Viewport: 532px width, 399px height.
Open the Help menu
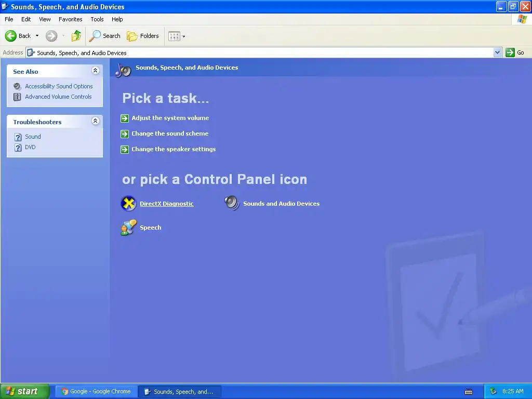coord(117,19)
